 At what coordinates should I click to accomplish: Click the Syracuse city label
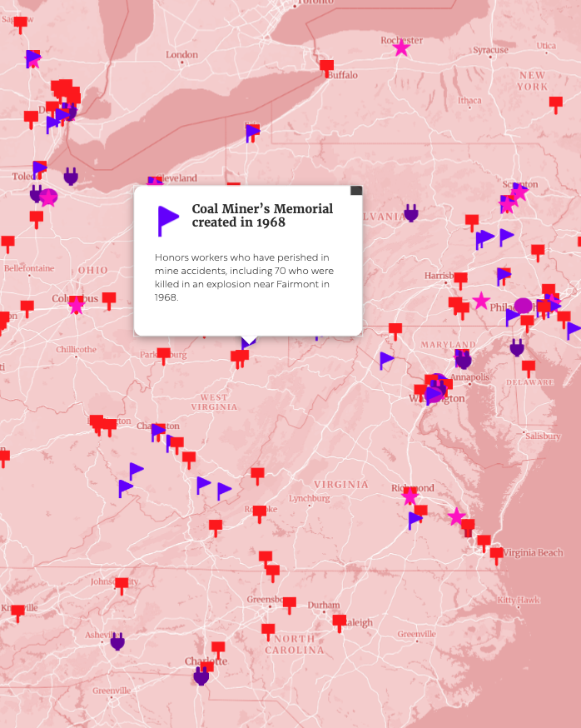(490, 50)
